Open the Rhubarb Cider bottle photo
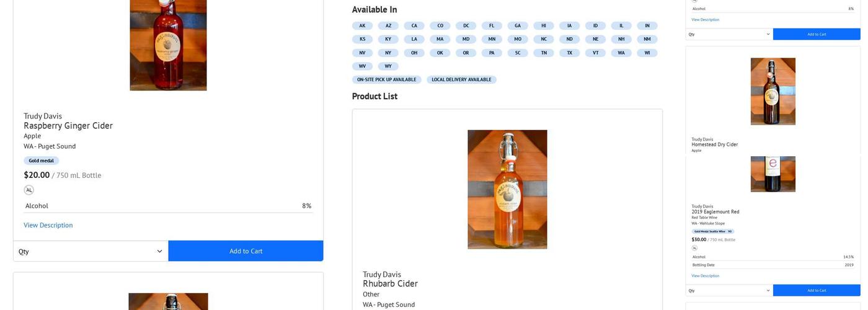 [x=507, y=189]
